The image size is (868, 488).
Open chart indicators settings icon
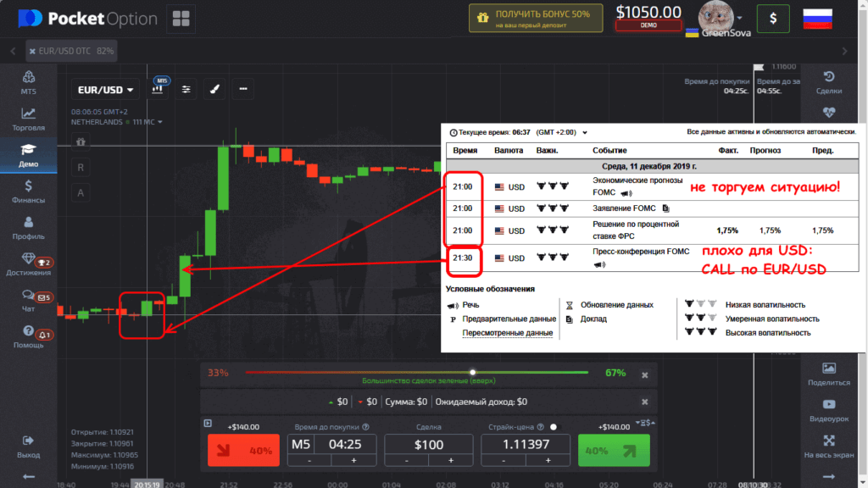[186, 89]
